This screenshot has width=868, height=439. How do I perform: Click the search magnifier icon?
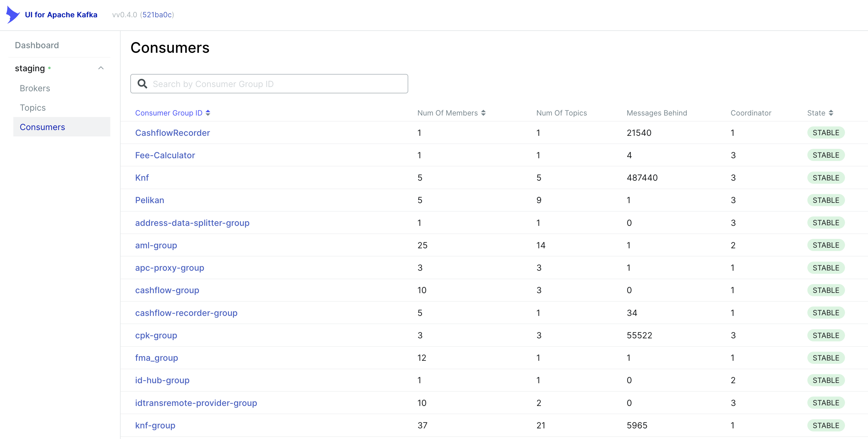[142, 84]
